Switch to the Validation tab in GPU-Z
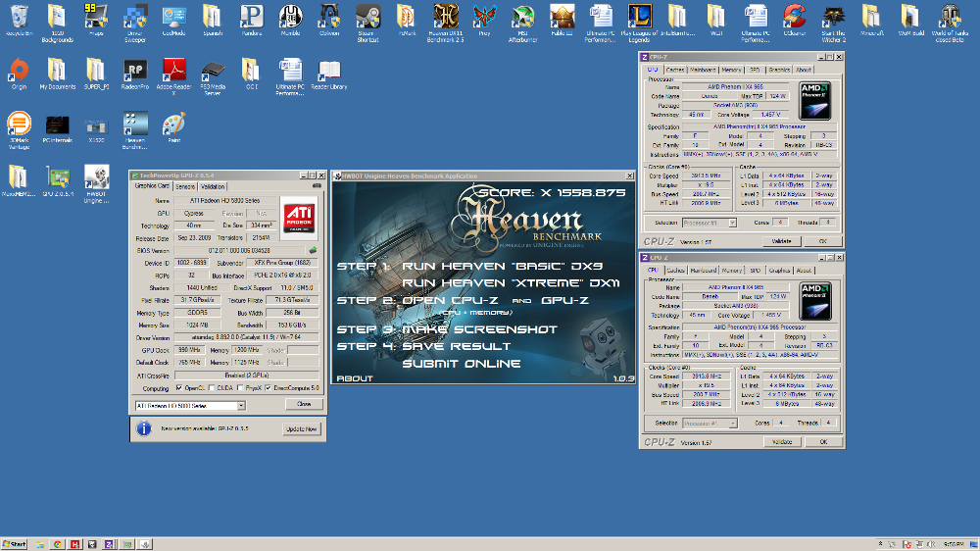The height and width of the screenshot is (551, 980). [213, 186]
